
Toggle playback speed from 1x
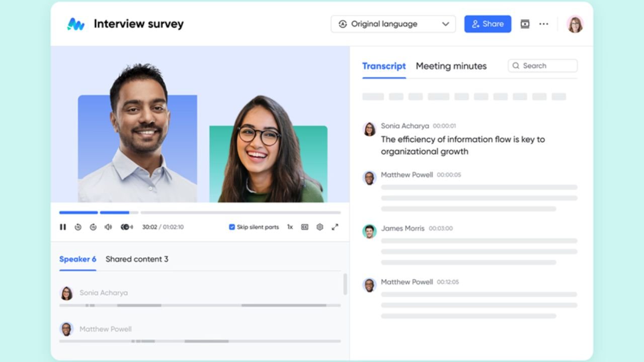coord(290,227)
